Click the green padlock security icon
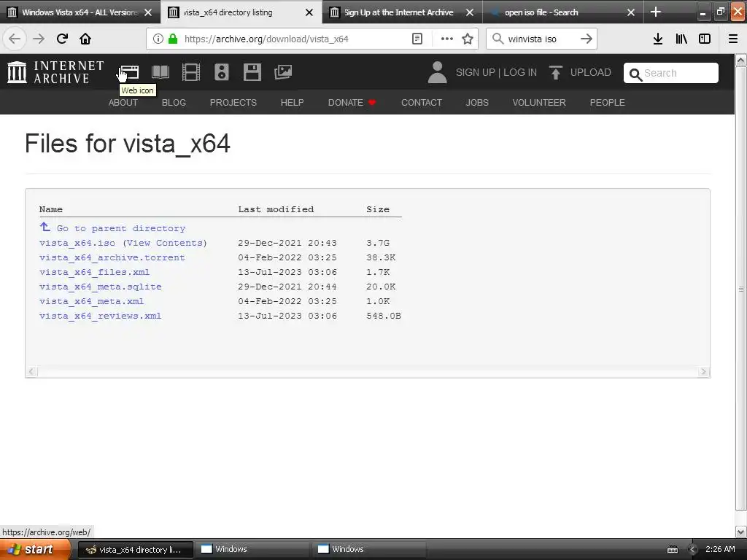 pyautogui.click(x=173, y=39)
